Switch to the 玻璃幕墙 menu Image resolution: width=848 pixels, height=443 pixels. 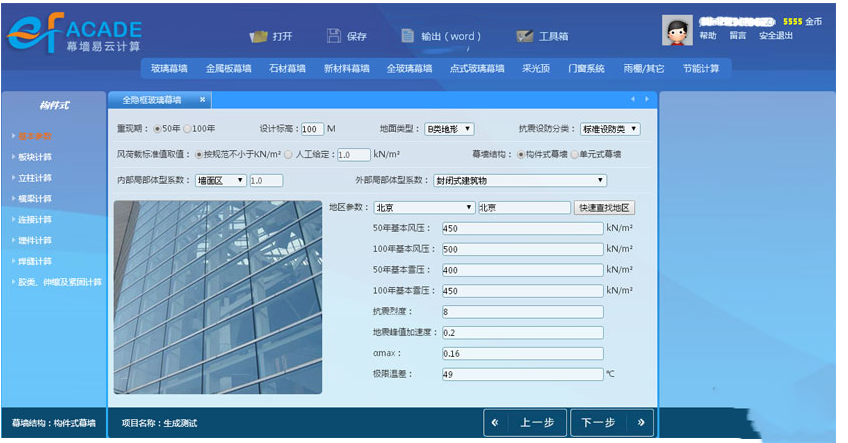tap(169, 69)
